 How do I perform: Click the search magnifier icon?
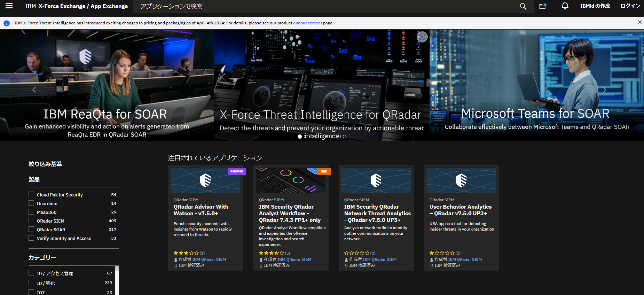(523, 6)
